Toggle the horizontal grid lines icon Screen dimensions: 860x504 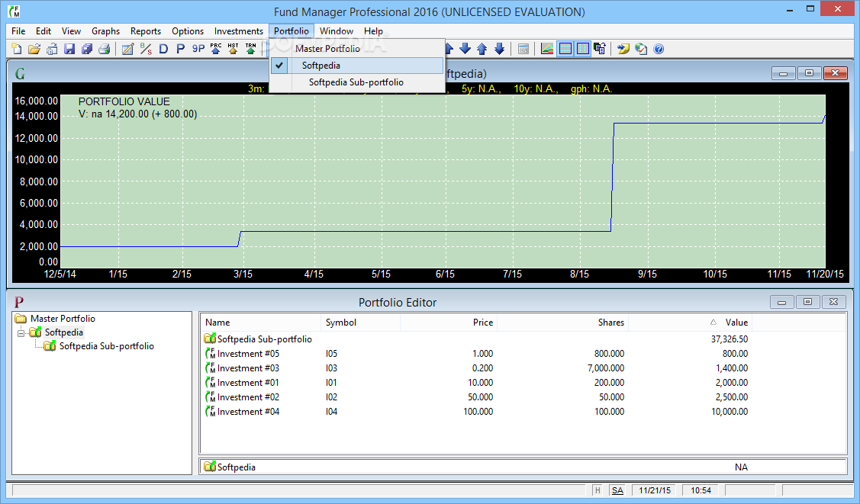565,50
